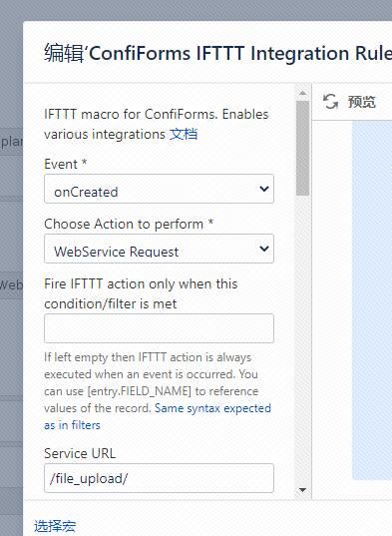The width and height of the screenshot is (392, 536).
Task: Click the 选择宏 link
Action: (55, 526)
